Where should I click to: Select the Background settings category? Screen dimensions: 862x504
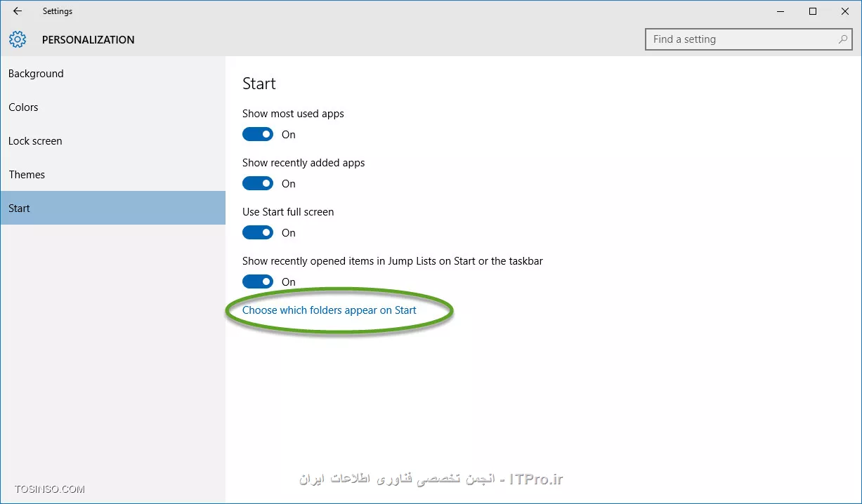click(x=36, y=73)
